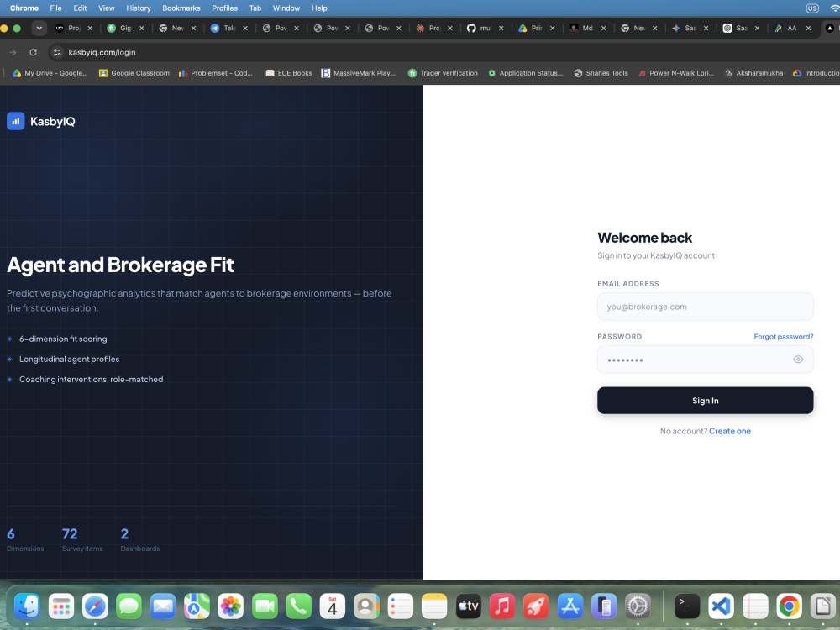Screen dimensions: 840x630
Task: Show the password with the eye icon
Action: coord(798,360)
